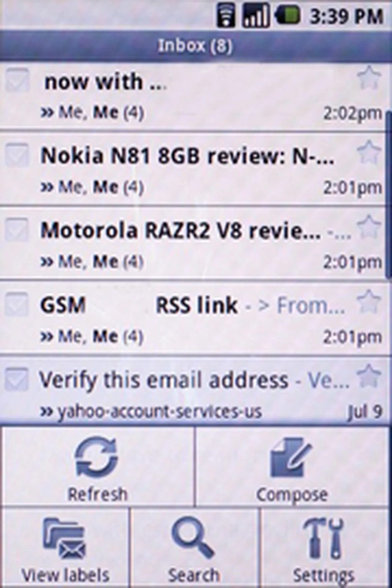Image resolution: width=392 pixels, height=588 pixels.
Task: Check the box for Nokia N81 email
Action: (x=16, y=155)
